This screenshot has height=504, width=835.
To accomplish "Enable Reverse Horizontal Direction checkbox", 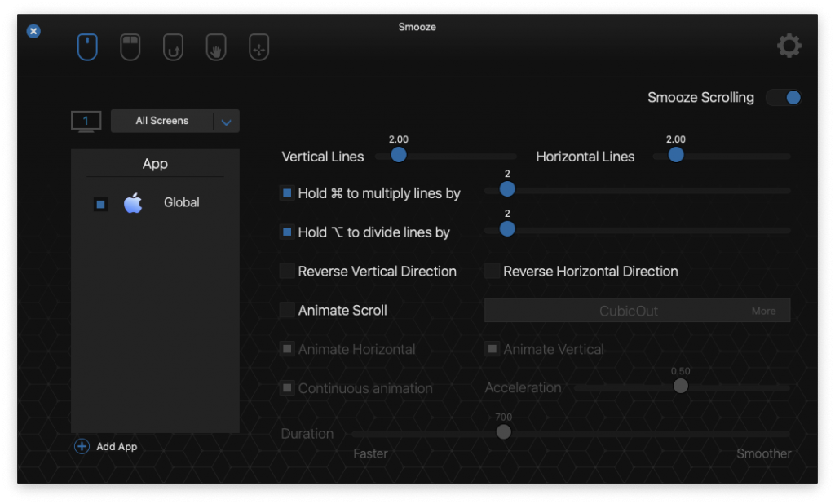I will pyautogui.click(x=492, y=271).
